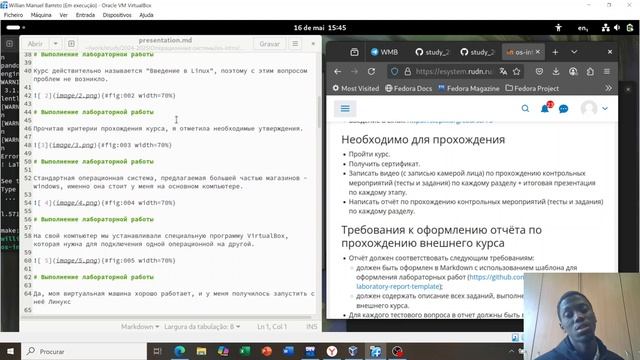Viewport: 640px width, 360px height.
Task: Open the clock showing 16 de mai 15:45
Action: tap(320, 28)
